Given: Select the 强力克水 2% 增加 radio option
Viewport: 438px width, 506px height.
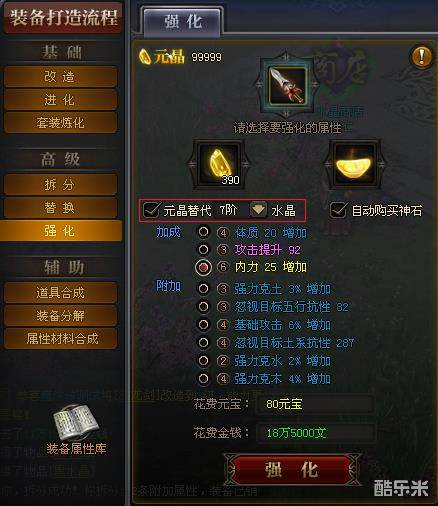Looking at the screenshot, I should [x=203, y=360].
